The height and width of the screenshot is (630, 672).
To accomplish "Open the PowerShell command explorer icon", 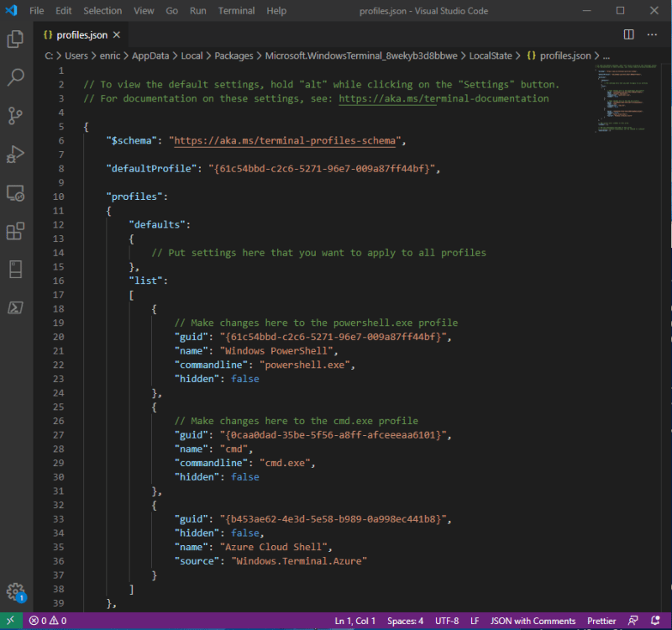I will (x=15, y=307).
